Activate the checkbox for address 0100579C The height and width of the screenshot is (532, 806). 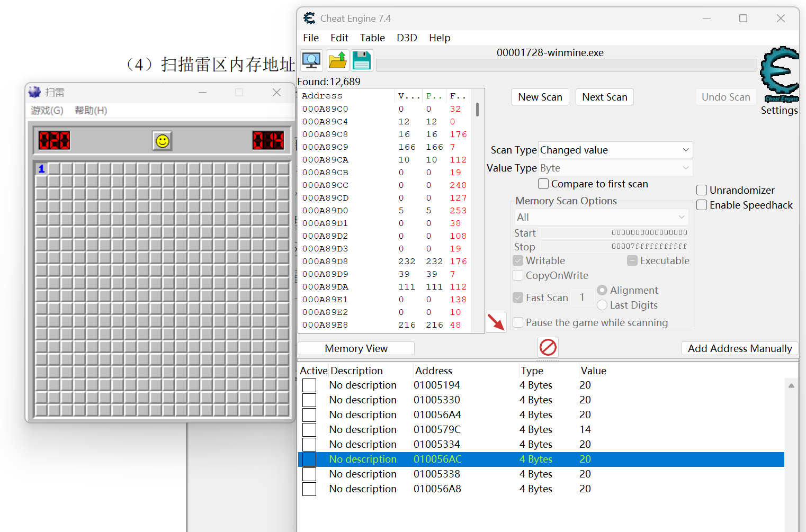(309, 429)
